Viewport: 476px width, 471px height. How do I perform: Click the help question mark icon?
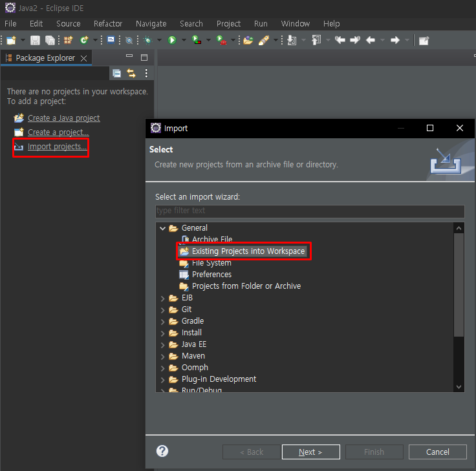coord(162,451)
